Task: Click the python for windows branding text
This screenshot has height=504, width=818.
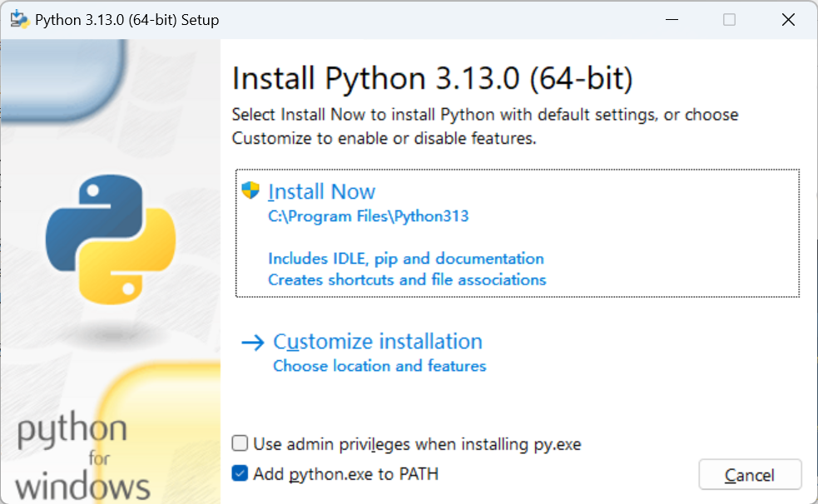Action: pos(83,457)
